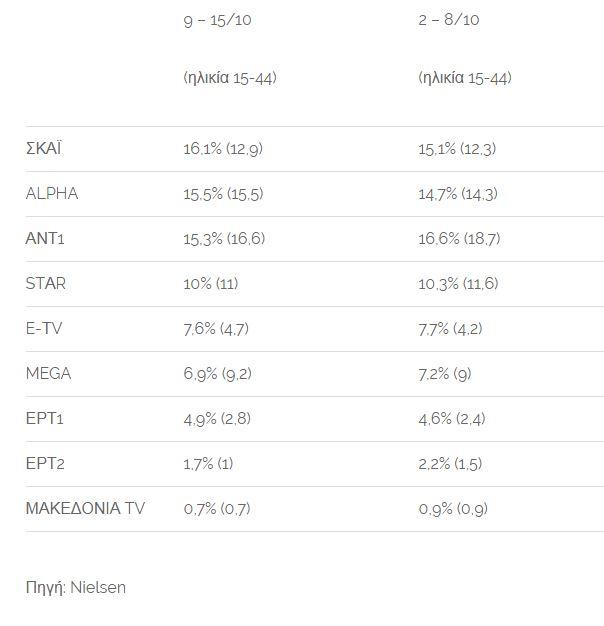Click the 2 – 8/10 column header
Screen dimensions: 604x626
pyautogui.click(x=449, y=20)
